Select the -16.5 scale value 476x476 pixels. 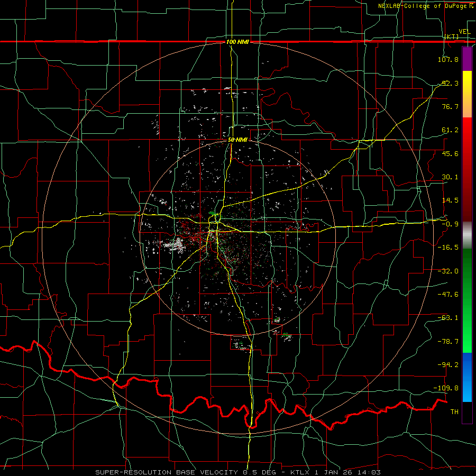coord(448,248)
